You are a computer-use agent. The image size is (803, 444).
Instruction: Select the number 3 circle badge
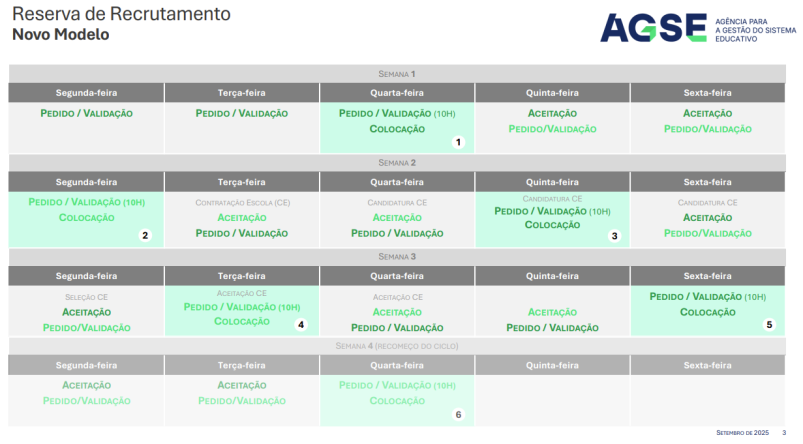pyautogui.click(x=614, y=236)
